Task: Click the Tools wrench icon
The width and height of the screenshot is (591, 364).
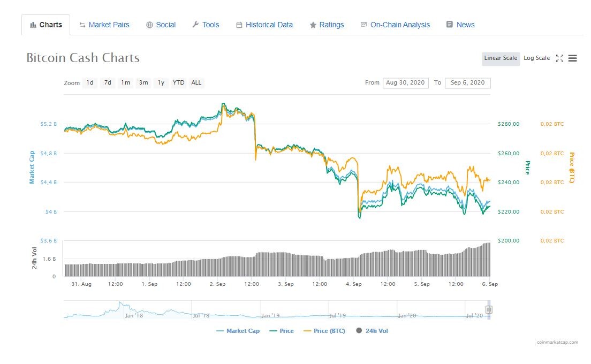Action: (x=195, y=25)
